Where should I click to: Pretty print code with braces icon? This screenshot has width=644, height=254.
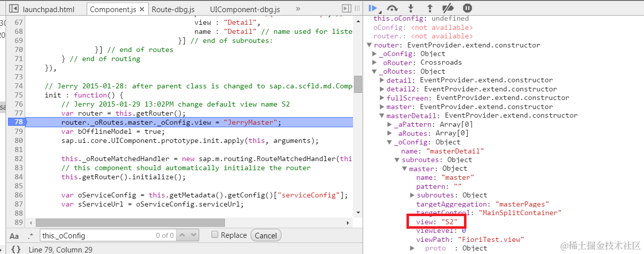coord(16,249)
